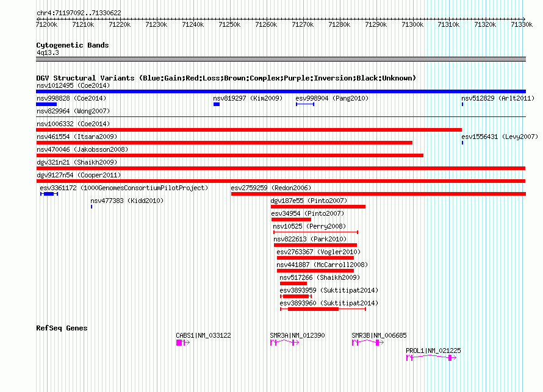Click the 4q13.3 cytogenetic band bar
Image resolution: width=543 pixels, height=392 pixels.
[281, 59]
